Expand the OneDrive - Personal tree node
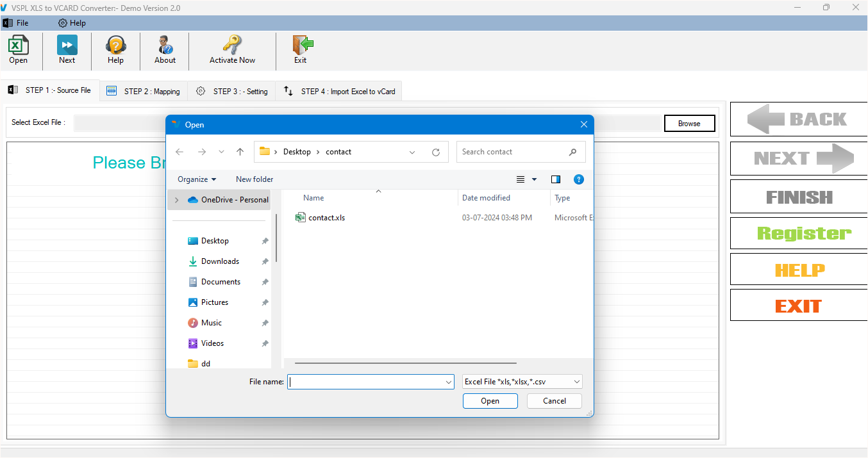868x458 pixels. (x=176, y=200)
